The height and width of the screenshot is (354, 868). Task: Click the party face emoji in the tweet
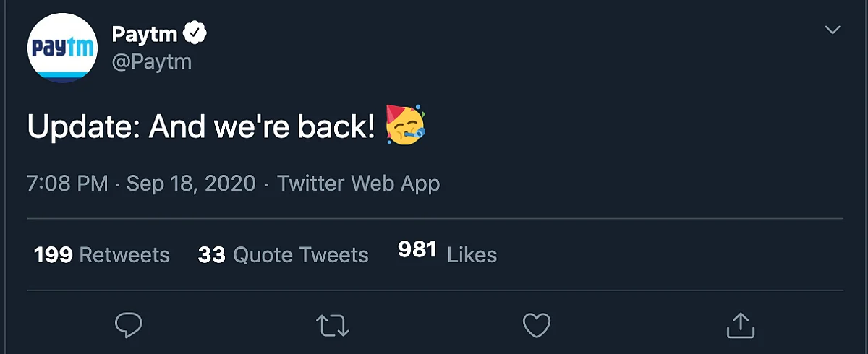pos(405,124)
